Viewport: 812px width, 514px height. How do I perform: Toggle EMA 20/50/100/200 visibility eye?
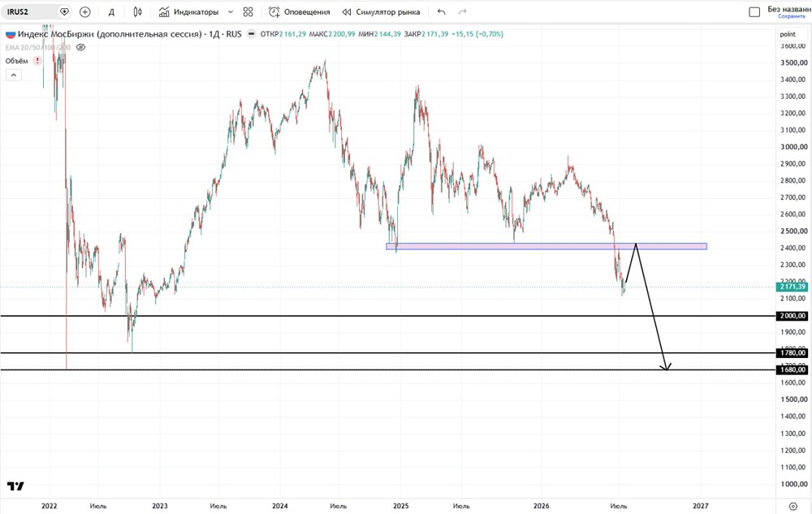(x=80, y=47)
